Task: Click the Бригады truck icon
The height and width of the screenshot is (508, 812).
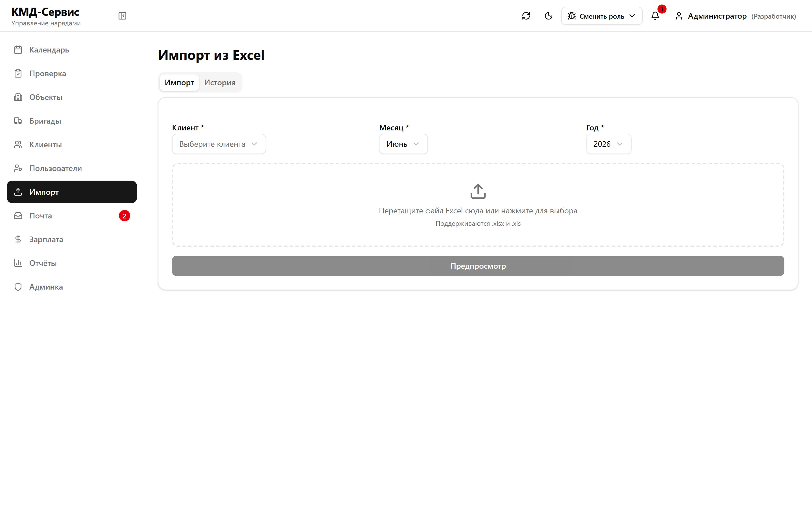Action: coord(18,121)
